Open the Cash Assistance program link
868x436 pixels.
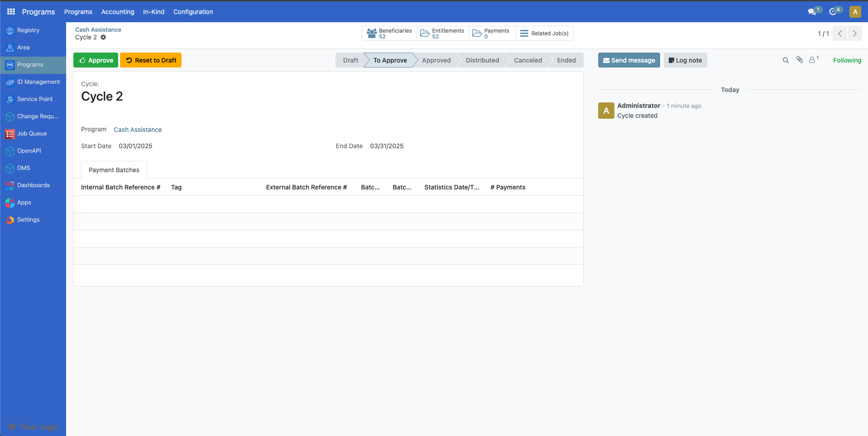(138, 130)
